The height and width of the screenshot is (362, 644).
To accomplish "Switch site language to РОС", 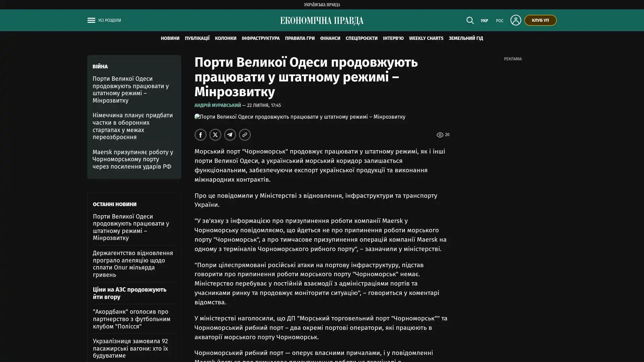I will (500, 21).
